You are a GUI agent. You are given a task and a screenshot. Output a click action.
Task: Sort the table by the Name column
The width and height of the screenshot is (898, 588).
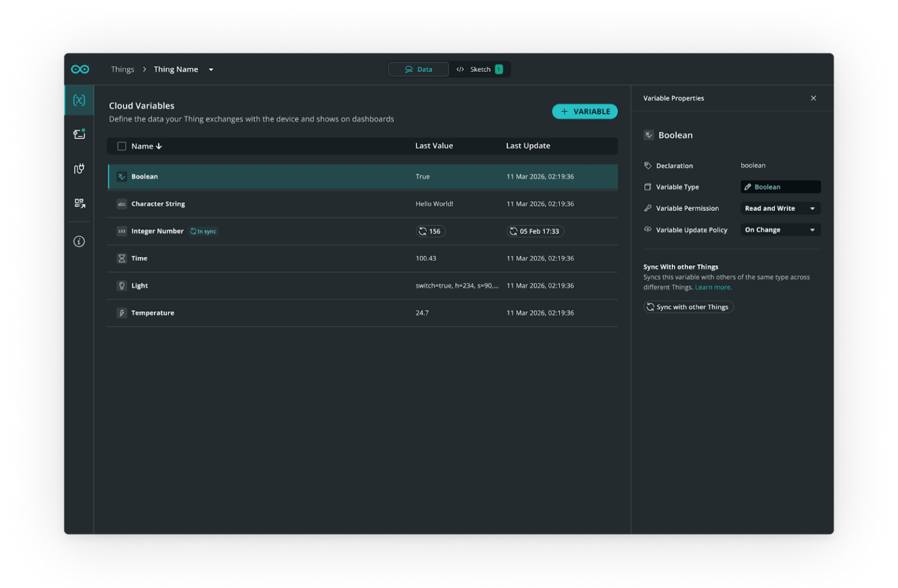click(147, 146)
